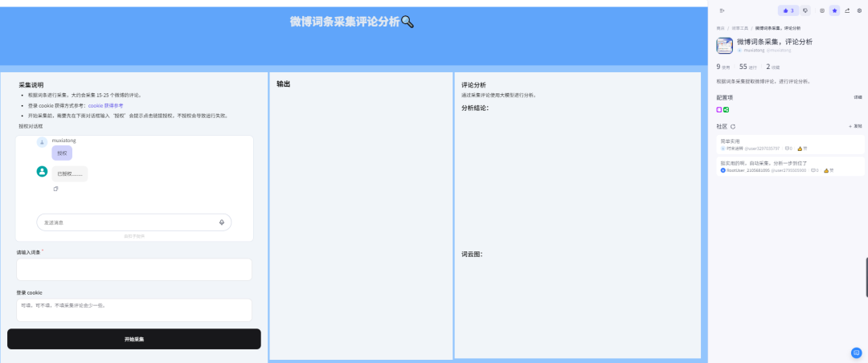
Task: Open the 详细 details link beside 配置项
Action: [858, 97]
